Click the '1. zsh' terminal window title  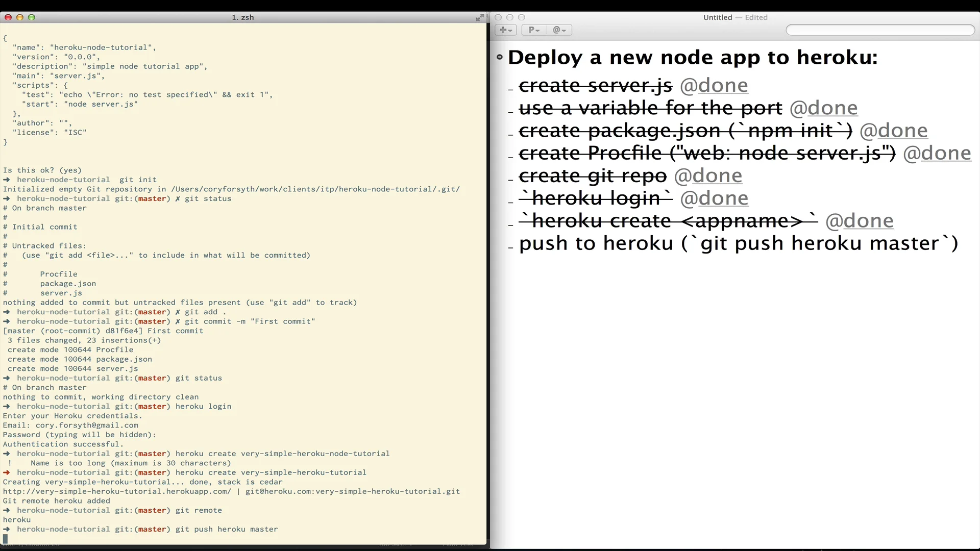click(x=243, y=17)
